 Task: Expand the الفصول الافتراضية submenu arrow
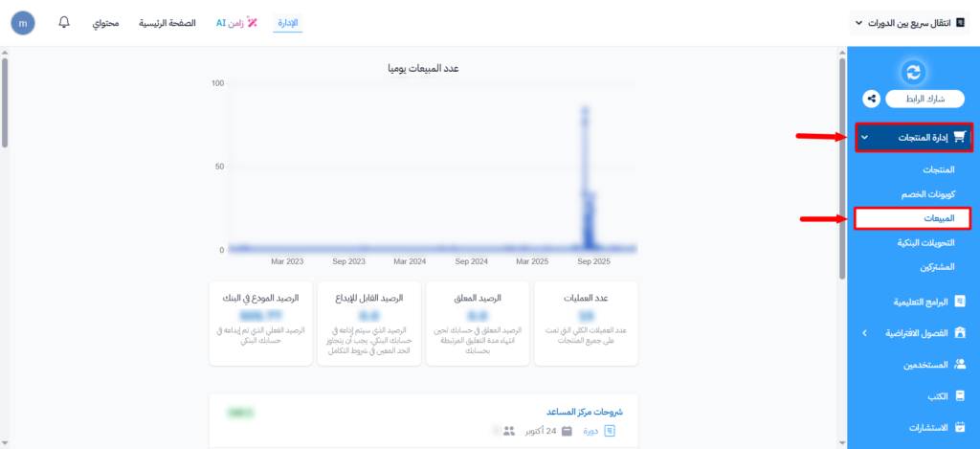864,333
